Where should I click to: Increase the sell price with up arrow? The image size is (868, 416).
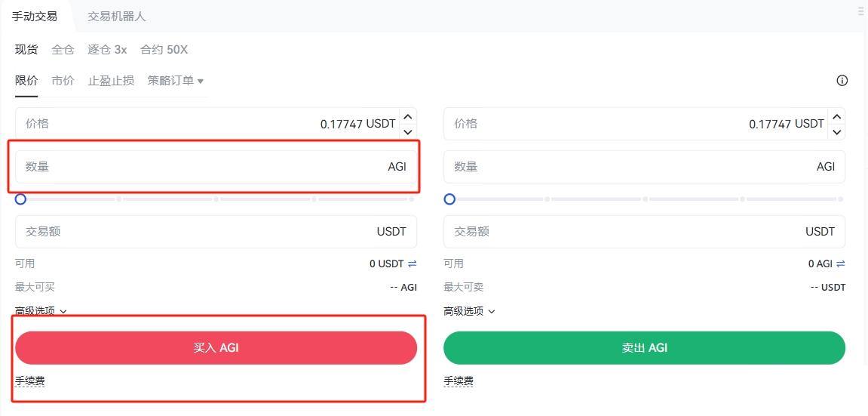(x=836, y=116)
